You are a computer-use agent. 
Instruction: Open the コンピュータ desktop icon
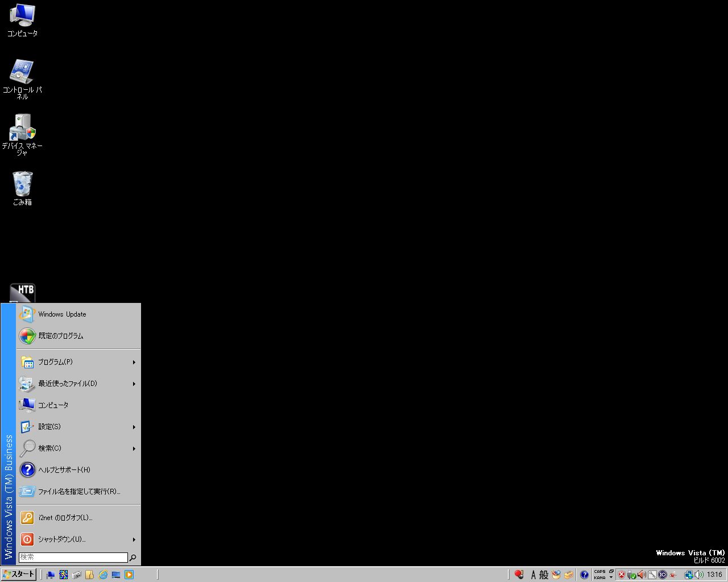22,20
